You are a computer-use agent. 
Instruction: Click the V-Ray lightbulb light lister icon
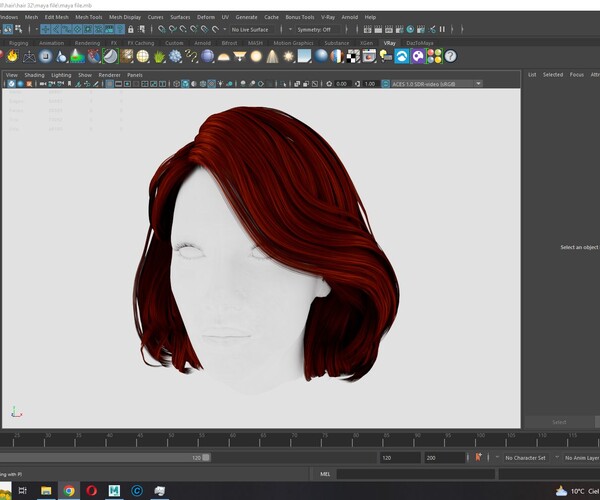coord(386,56)
